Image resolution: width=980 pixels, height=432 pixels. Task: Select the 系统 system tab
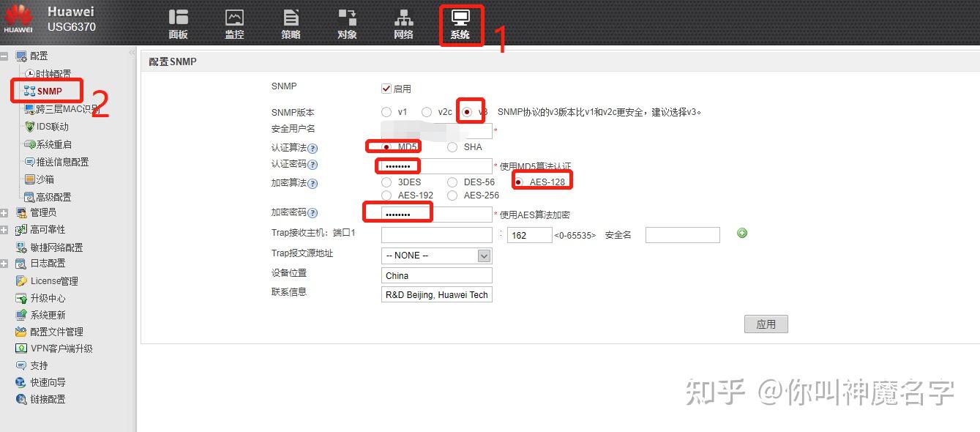tap(460, 24)
